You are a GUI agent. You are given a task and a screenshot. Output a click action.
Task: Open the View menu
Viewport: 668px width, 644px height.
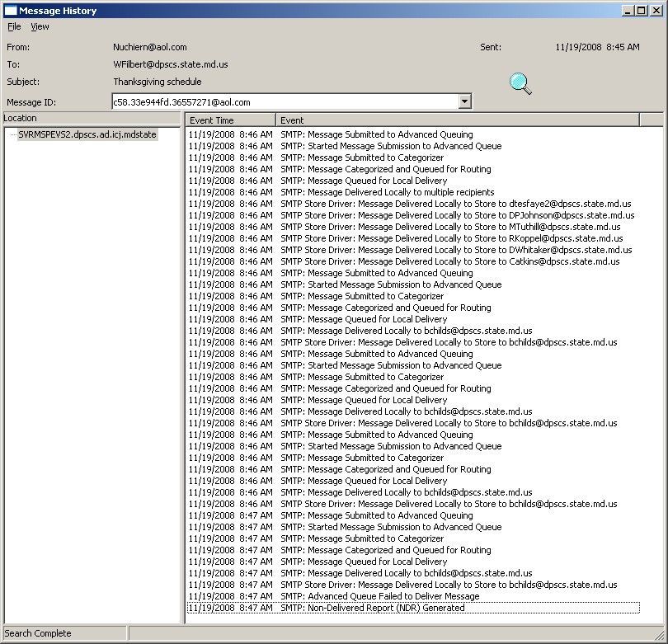tap(40, 26)
